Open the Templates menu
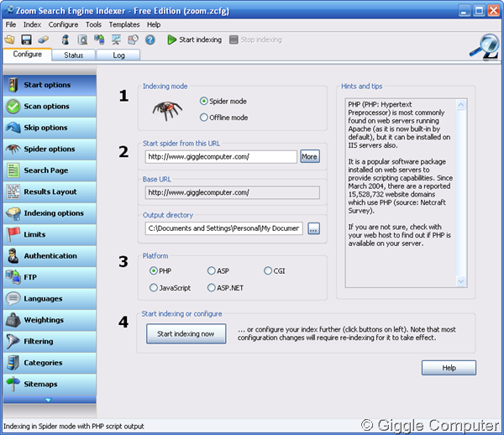This screenshot has height=435, width=504. click(124, 24)
